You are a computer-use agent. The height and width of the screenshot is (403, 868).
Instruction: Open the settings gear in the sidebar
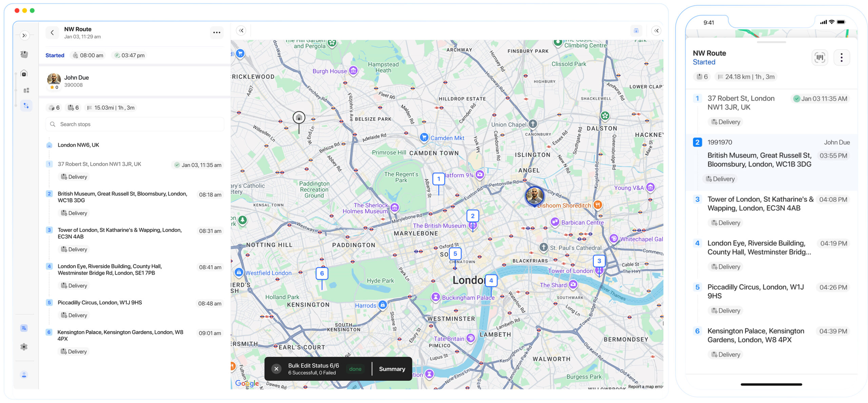tap(24, 347)
